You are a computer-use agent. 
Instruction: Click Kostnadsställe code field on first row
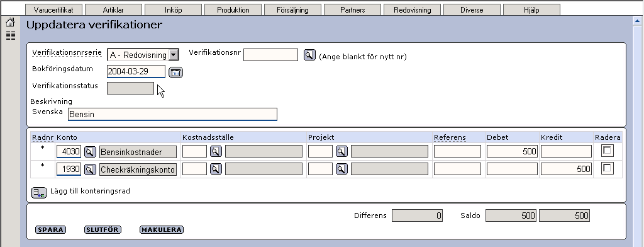point(195,151)
